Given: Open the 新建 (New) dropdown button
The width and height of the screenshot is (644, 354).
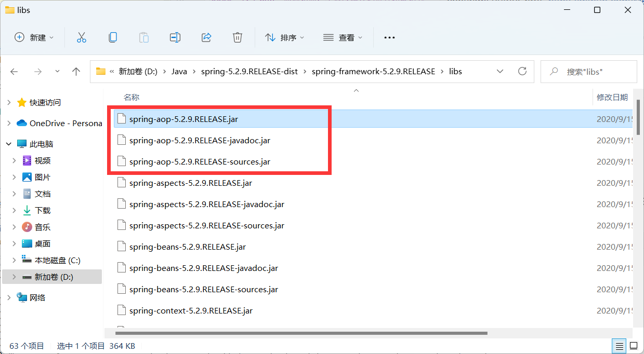Looking at the screenshot, I should [34, 37].
